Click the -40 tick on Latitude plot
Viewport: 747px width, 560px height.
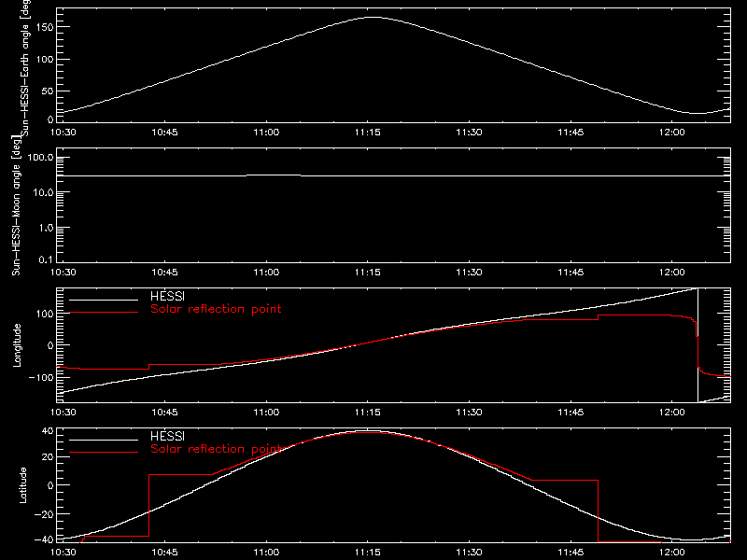[44, 539]
